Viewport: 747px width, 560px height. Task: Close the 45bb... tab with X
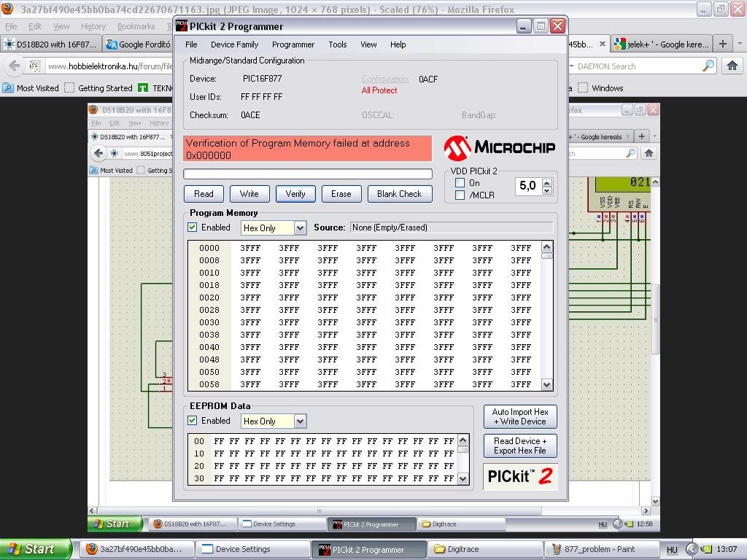602,44
